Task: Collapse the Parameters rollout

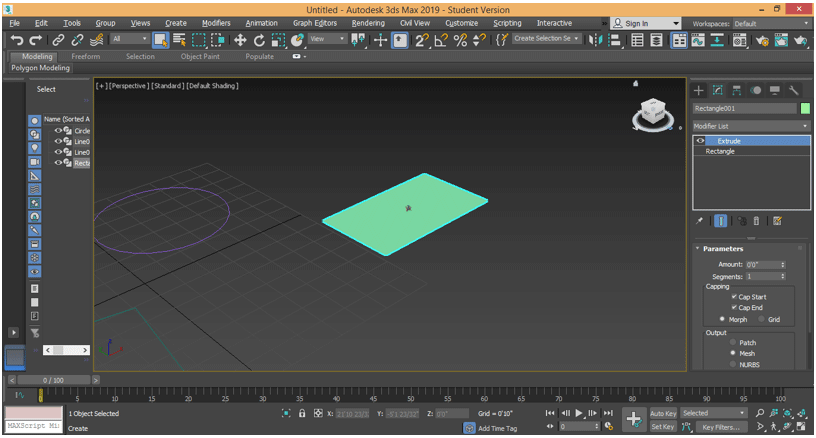Action: coord(722,249)
